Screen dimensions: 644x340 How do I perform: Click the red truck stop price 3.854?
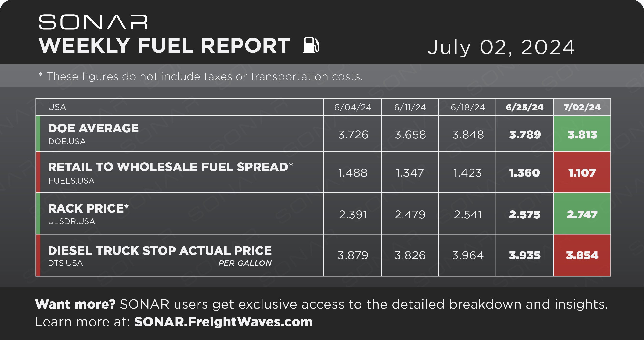[x=582, y=255]
